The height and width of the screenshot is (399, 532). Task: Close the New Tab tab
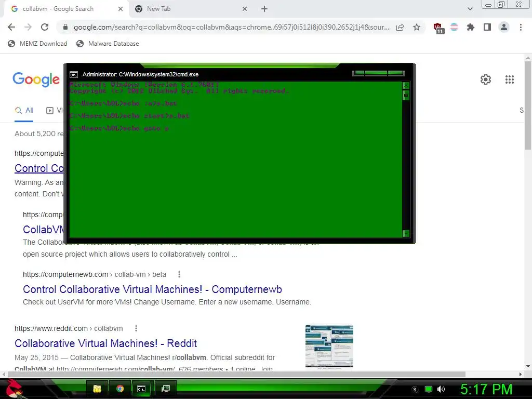click(x=245, y=9)
